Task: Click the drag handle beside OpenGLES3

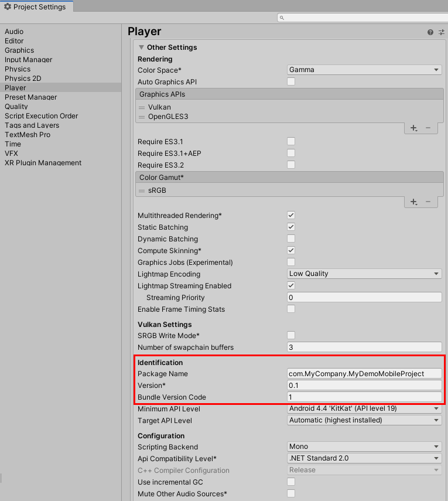Action: pyautogui.click(x=142, y=117)
